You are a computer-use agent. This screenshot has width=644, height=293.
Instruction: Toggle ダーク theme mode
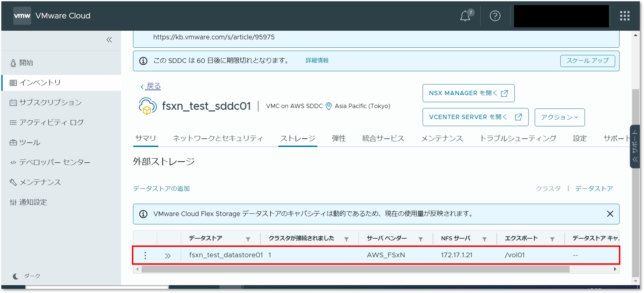coord(26,276)
